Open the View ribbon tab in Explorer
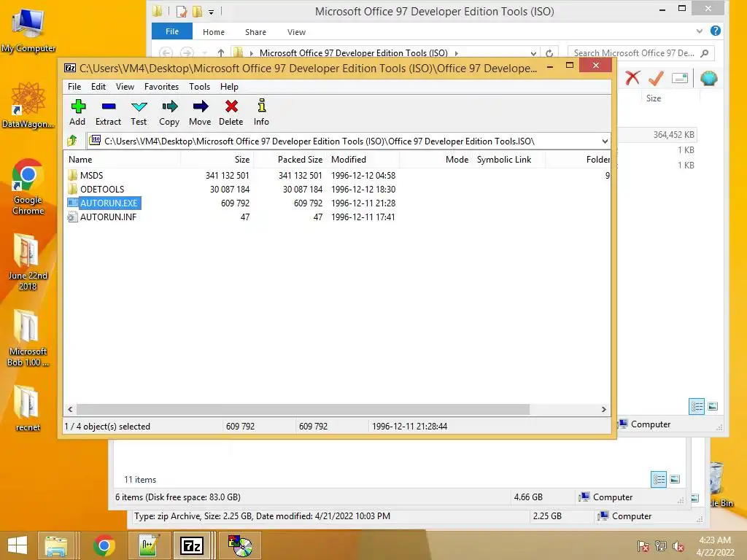The height and width of the screenshot is (560, 747). click(x=296, y=32)
